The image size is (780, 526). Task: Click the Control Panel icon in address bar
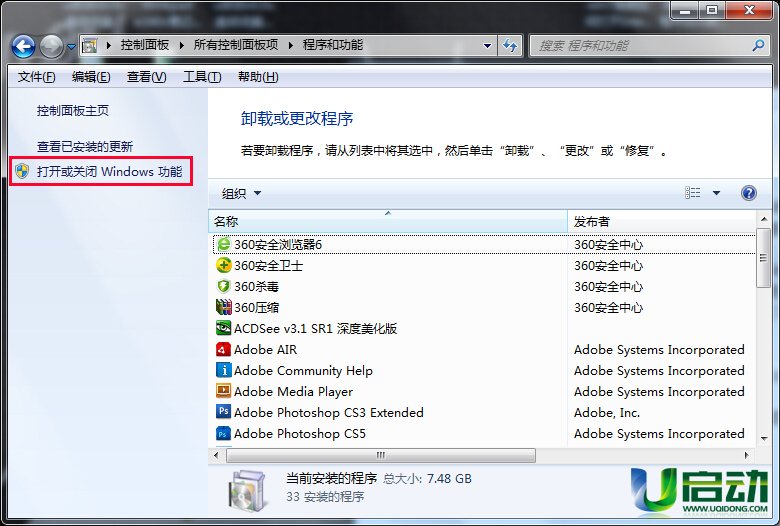point(89,46)
